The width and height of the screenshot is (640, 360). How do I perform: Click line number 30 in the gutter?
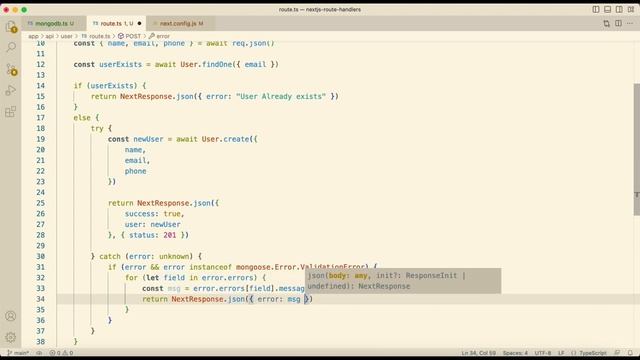click(40, 256)
